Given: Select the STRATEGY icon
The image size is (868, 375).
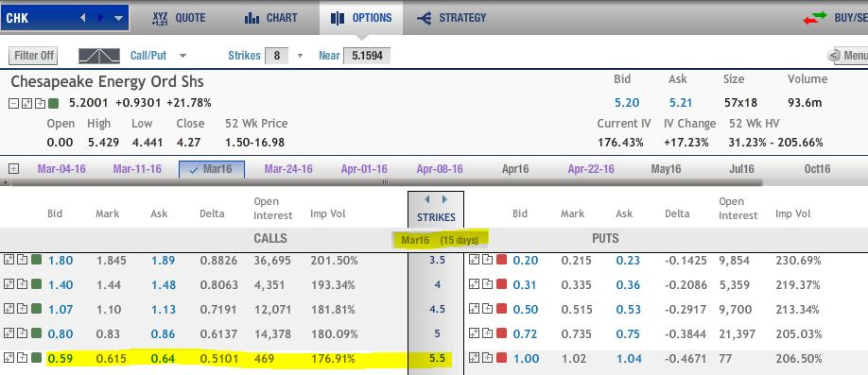Looking at the screenshot, I should pyautogui.click(x=424, y=18).
